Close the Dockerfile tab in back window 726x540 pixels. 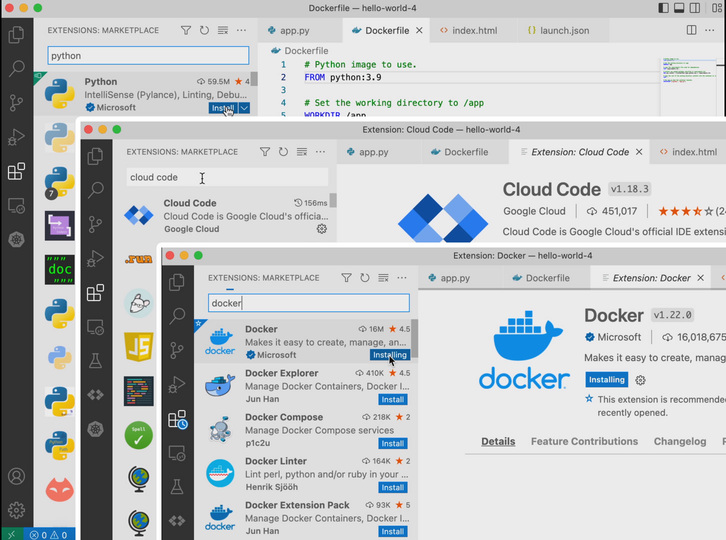coord(419,31)
